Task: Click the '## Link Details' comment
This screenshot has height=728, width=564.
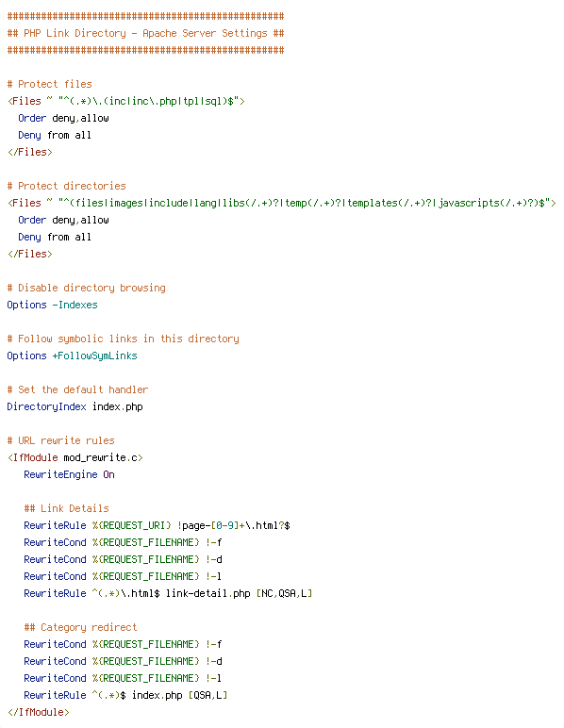Action: click(x=66, y=508)
